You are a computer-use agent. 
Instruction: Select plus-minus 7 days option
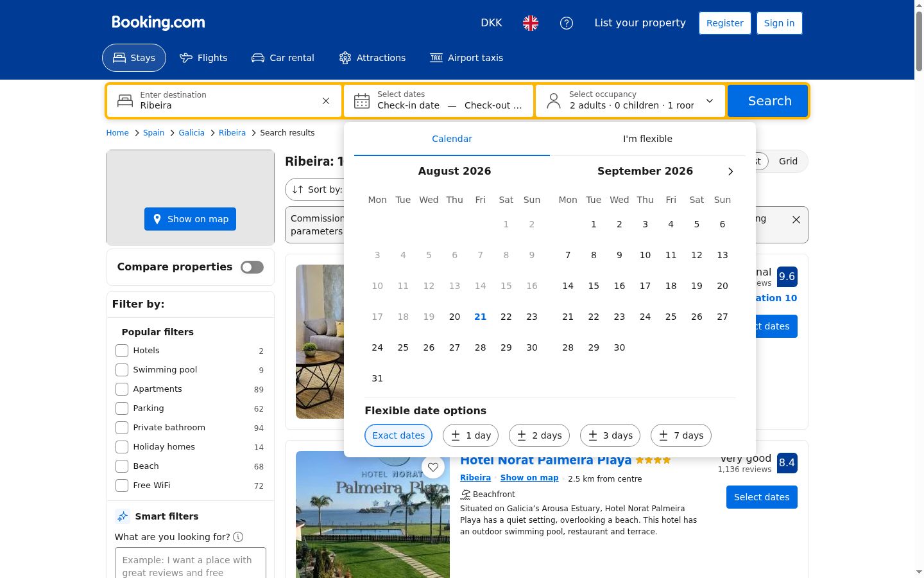681,435
